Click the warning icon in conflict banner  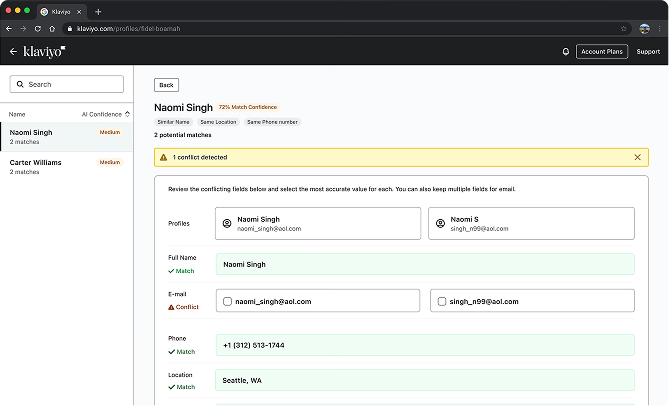click(163, 157)
